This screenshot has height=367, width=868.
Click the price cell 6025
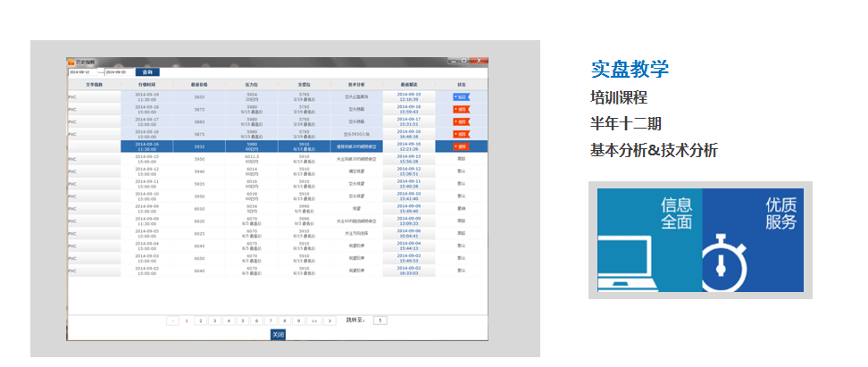(199, 234)
